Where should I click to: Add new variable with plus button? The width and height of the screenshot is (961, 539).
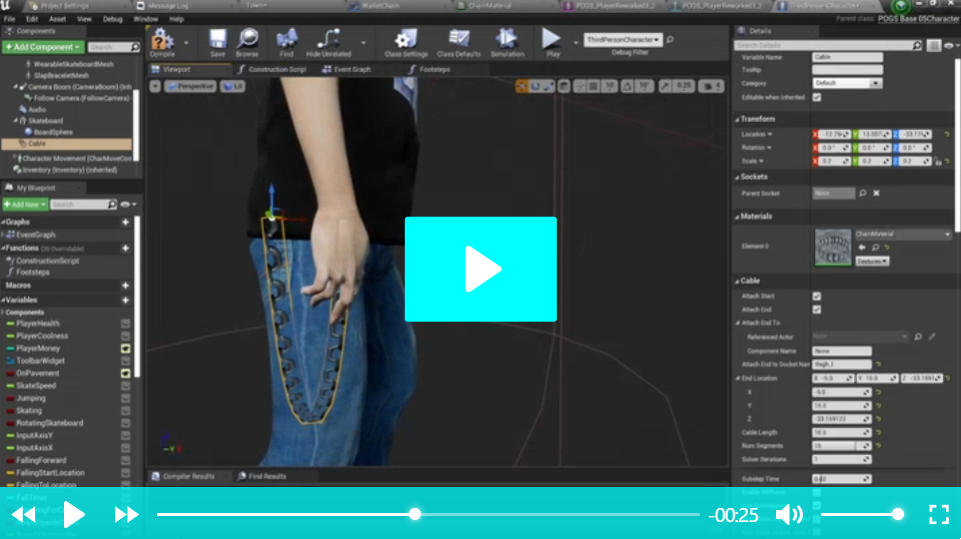pyautogui.click(x=125, y=300)
